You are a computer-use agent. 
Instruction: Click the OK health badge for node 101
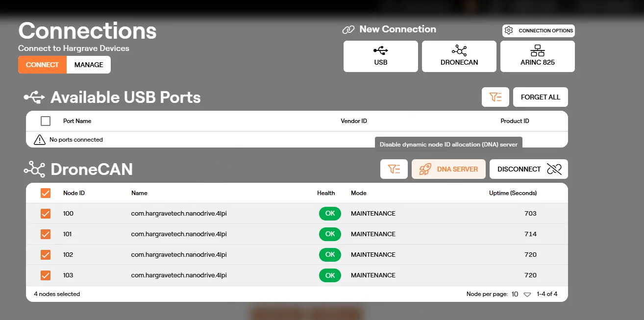pos(330,234)
